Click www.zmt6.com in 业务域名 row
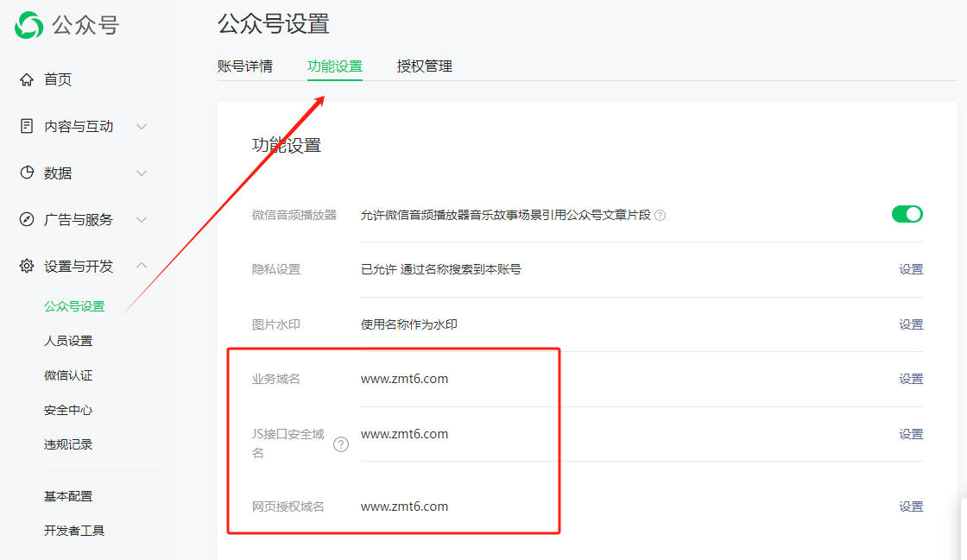Image resolution: width=967 pixels, height=560 pixels. (405, 379)
